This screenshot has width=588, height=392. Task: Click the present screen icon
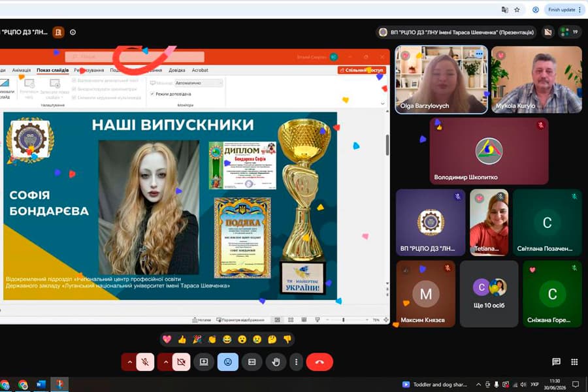tap(204, 362)
